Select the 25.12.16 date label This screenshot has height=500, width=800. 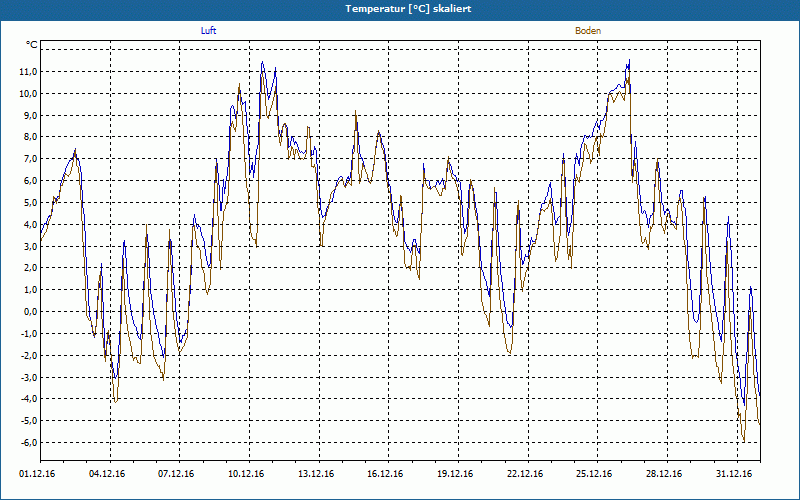point(595,474)
